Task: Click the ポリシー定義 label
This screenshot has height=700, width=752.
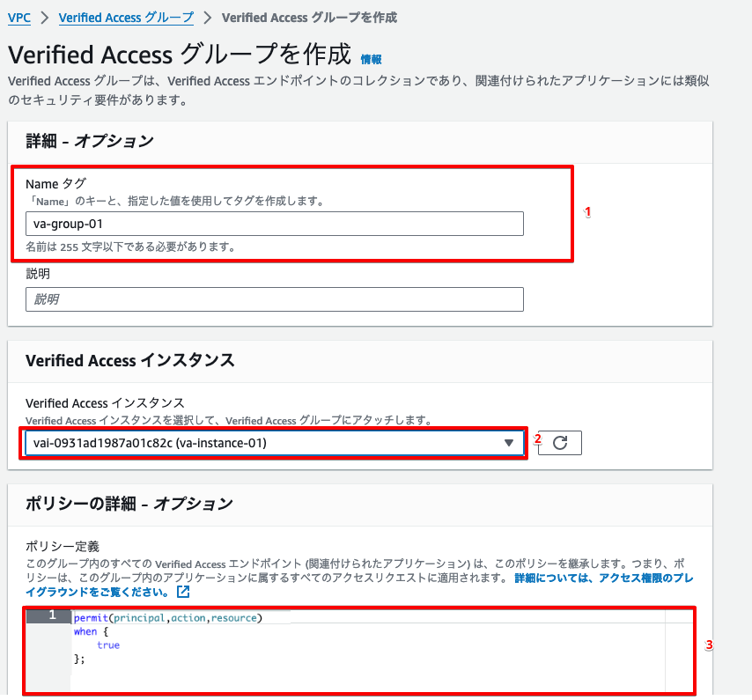Action: click(63, 546)
